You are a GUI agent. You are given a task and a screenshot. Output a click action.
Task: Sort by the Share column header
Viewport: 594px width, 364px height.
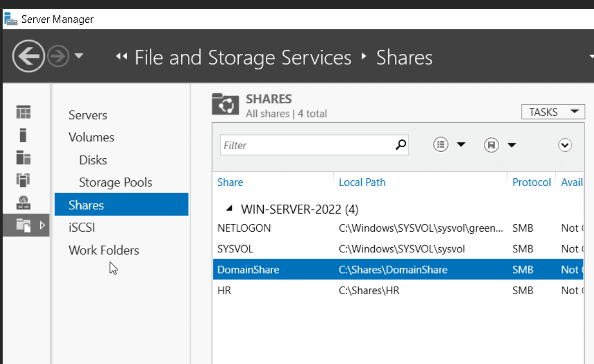pyautogui.click(x=230, y=182)
